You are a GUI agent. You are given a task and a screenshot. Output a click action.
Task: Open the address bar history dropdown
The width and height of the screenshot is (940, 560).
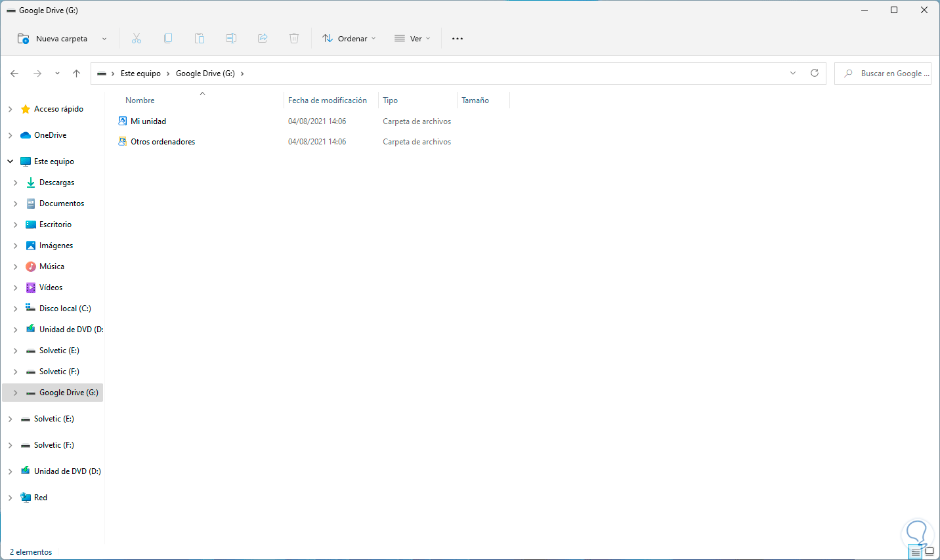tap(793, 74)
